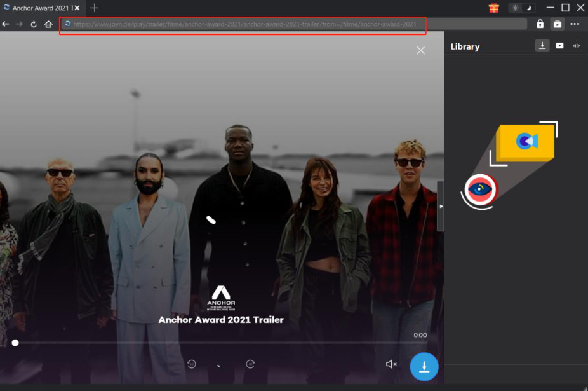Click the 0:00 time indicator
Screen dimensions: 588x391
click(420, 335)
